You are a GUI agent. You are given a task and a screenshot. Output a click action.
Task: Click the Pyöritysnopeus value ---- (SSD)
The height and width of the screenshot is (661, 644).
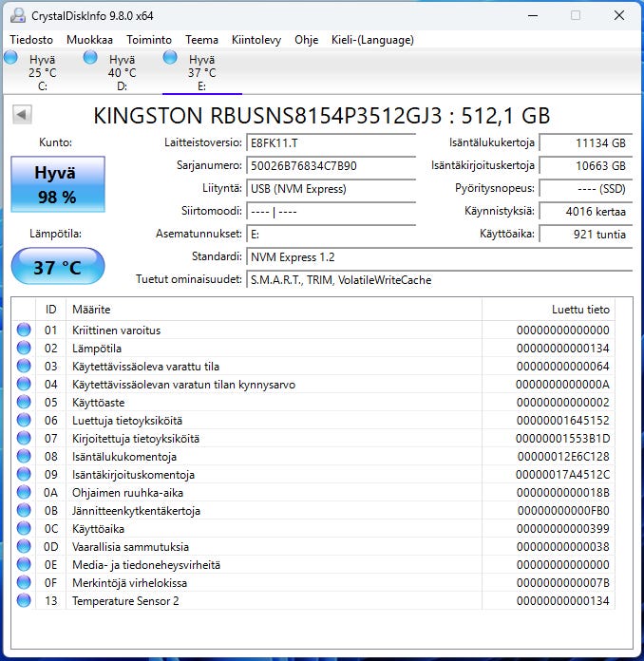586,188
